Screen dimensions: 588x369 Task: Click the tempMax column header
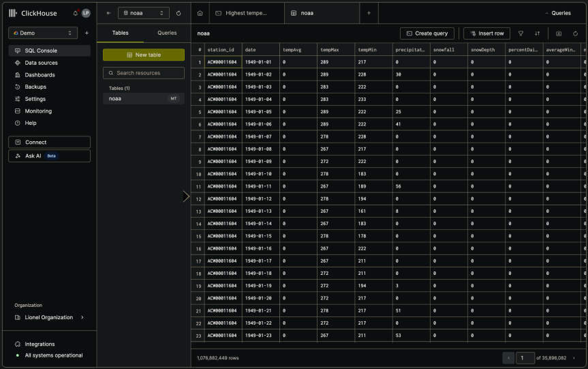coord(336,50)
